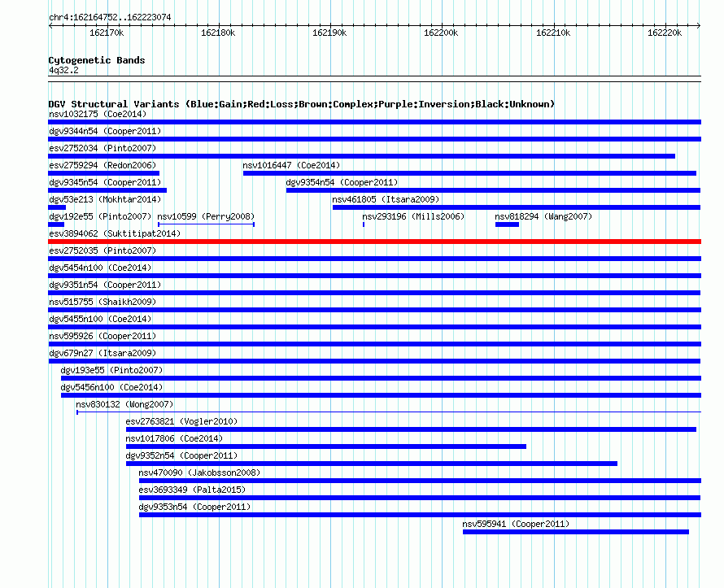724x588 pixels.
Task: Select the esv2763821 (Vogler2010) label
Action: click(181, 421)
